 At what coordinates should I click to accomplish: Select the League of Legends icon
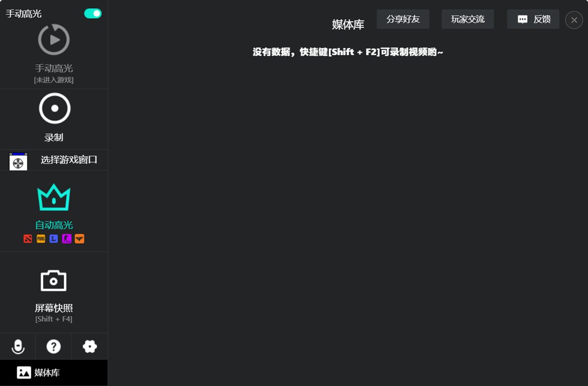tap(53, 238)
